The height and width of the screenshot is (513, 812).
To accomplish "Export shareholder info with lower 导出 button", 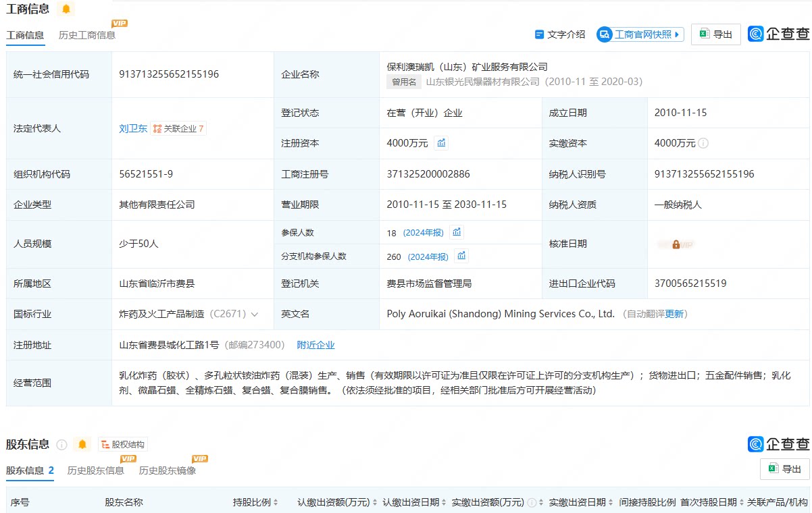I will click(785, 469).
